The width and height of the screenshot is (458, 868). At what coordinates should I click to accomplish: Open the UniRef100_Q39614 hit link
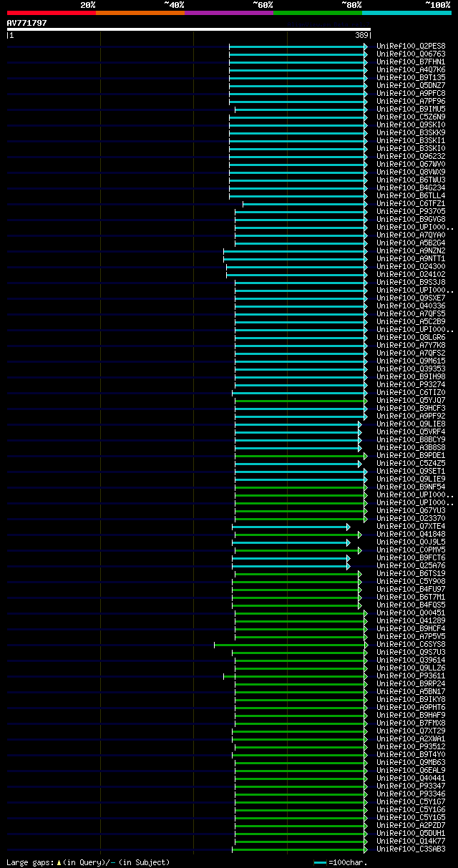411,660
